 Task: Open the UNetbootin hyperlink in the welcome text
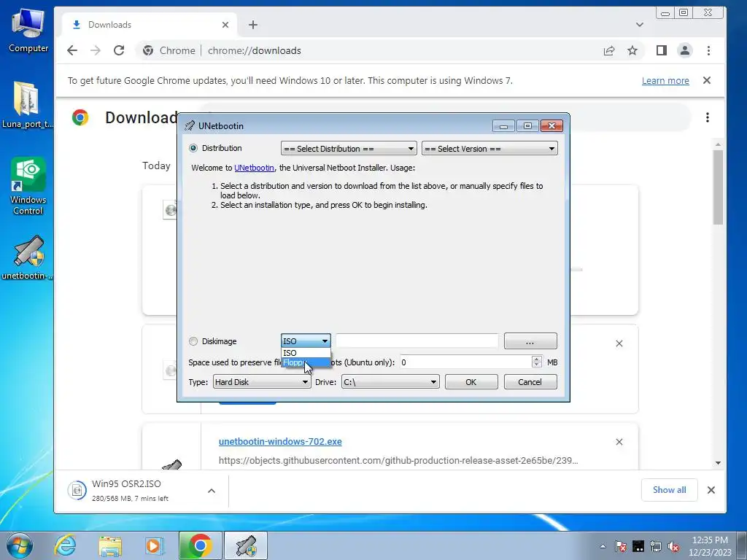coord(254,168)
